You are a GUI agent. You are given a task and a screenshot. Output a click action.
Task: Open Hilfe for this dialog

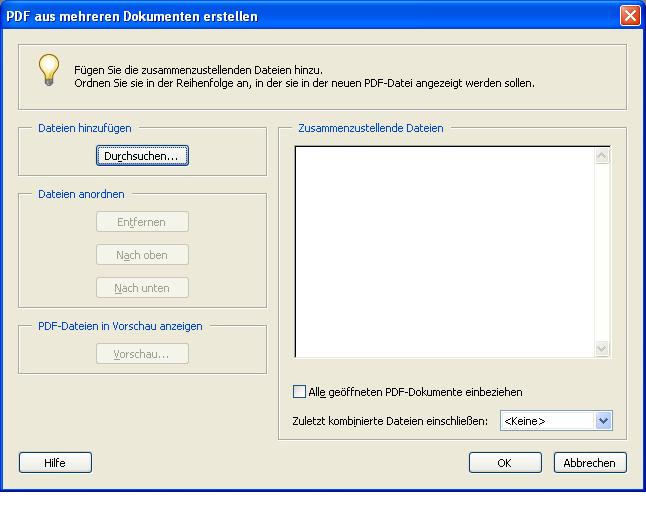55,463
